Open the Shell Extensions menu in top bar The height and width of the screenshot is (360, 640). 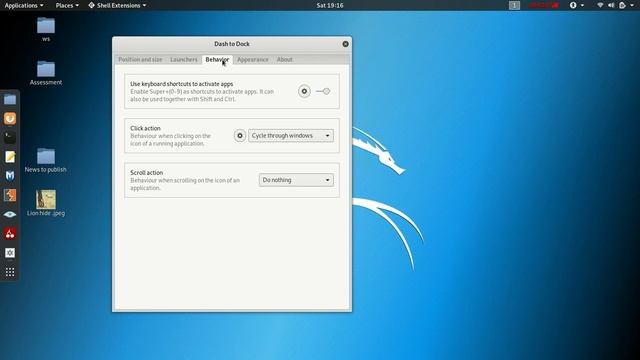tap(117, 5)
